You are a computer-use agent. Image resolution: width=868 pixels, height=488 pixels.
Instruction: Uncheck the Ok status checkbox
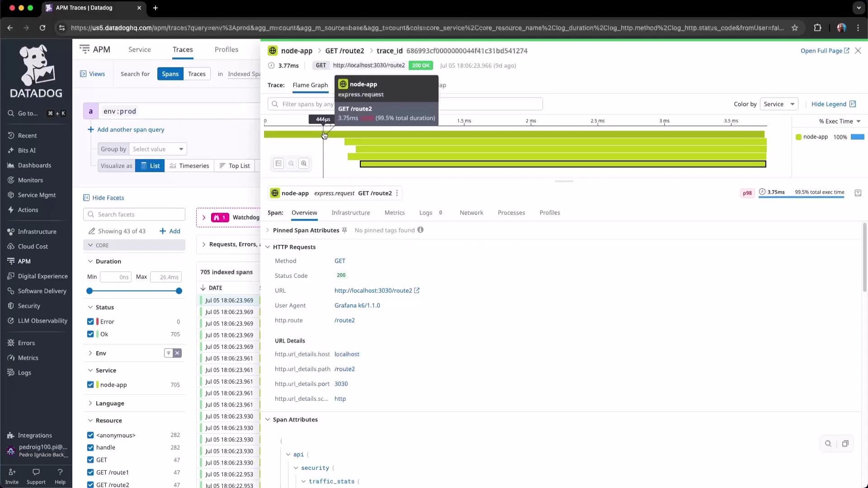click(90, 334)
